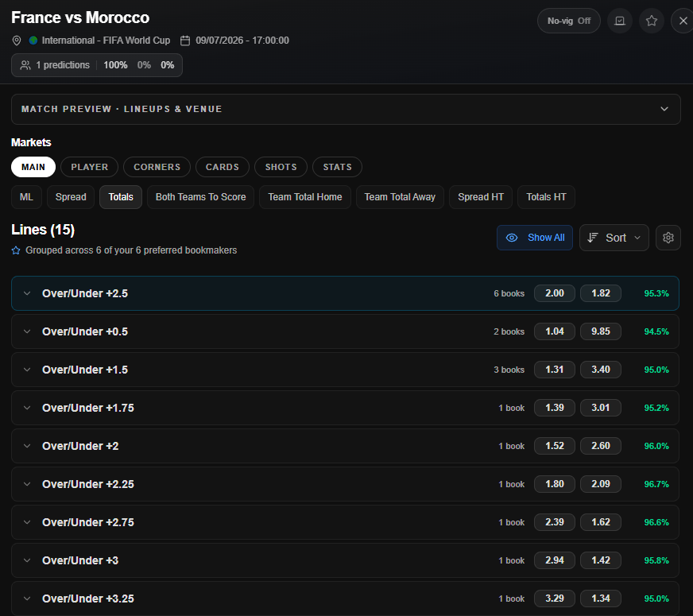Click the 1.31 odds for Over/Under +1.5

[554, 370]
